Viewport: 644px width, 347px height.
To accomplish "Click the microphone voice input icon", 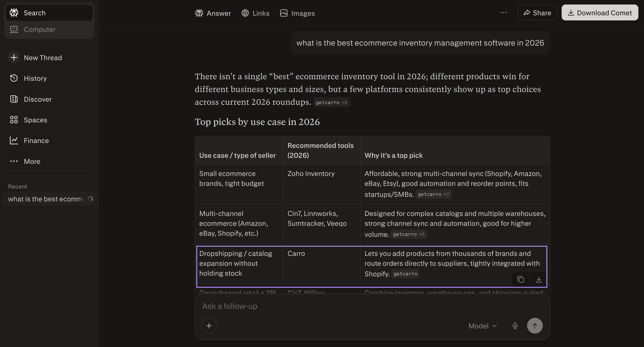I will click(x=515, y=326).
